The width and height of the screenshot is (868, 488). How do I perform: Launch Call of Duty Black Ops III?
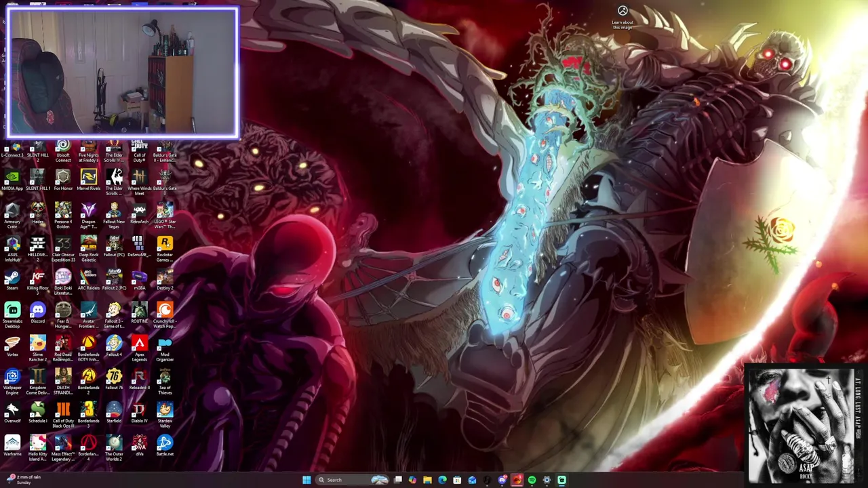click(x=63, y=415)
